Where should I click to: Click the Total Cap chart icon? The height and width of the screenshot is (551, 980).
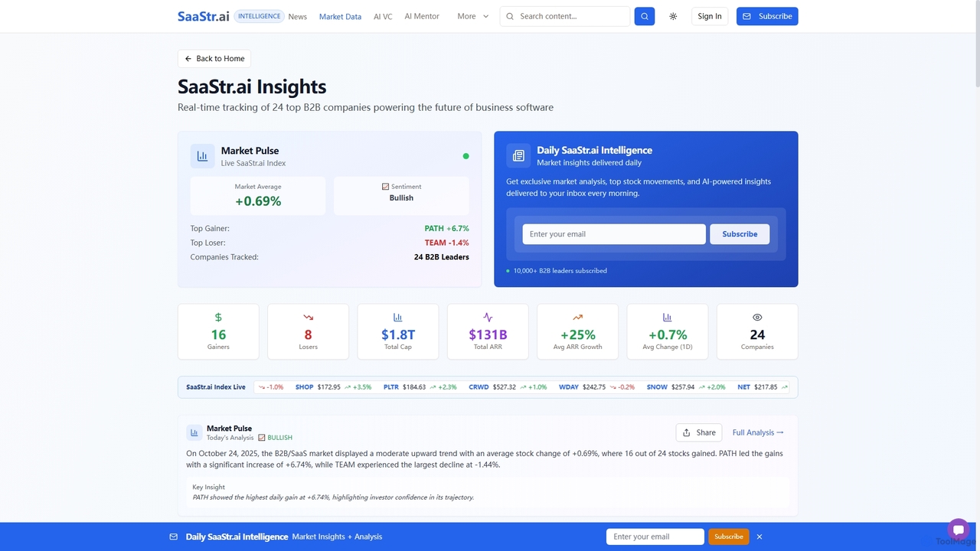click(398, 318)
